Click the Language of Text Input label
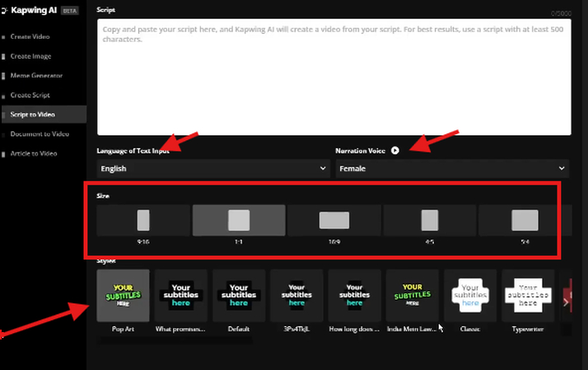588x370 pixels. (133, 151)
